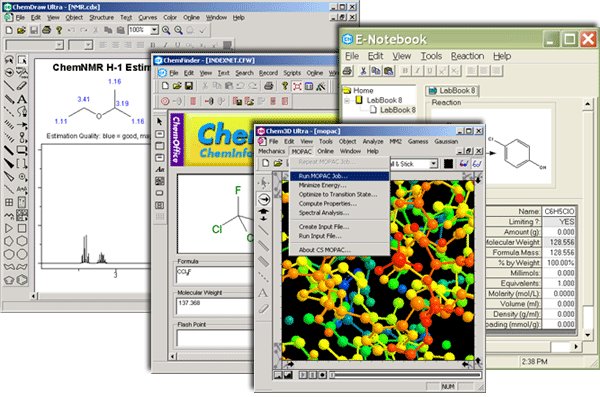Open Search menu in ChemFinder

click(244, 73)
